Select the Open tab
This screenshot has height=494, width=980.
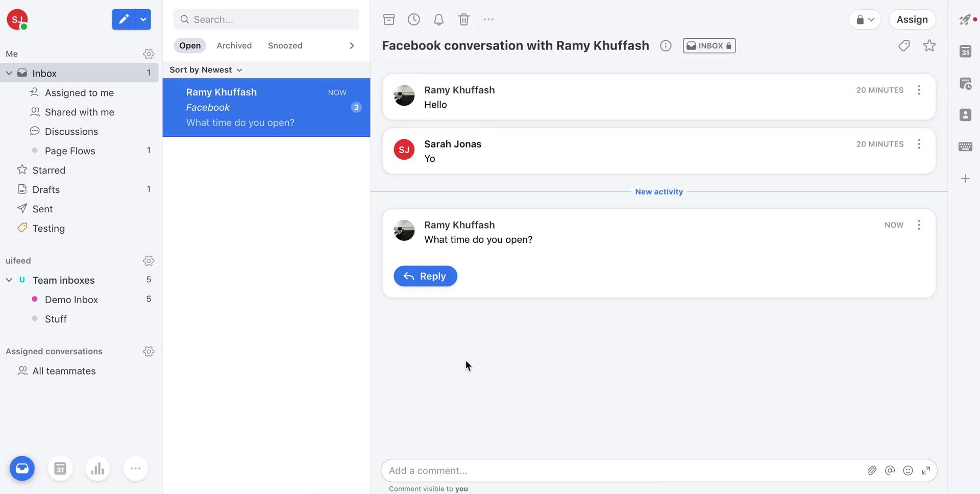[190, 45]
